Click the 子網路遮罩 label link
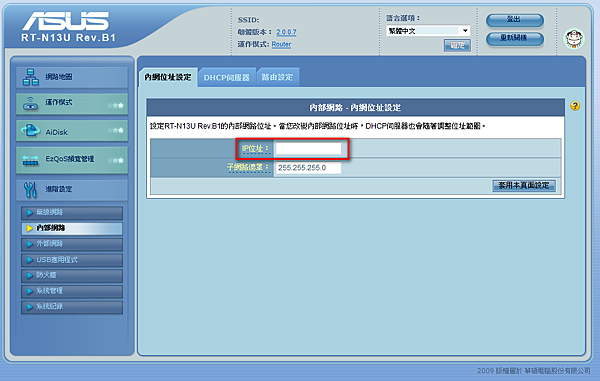Viewport: 600px width, 381px height. point(248,167)
